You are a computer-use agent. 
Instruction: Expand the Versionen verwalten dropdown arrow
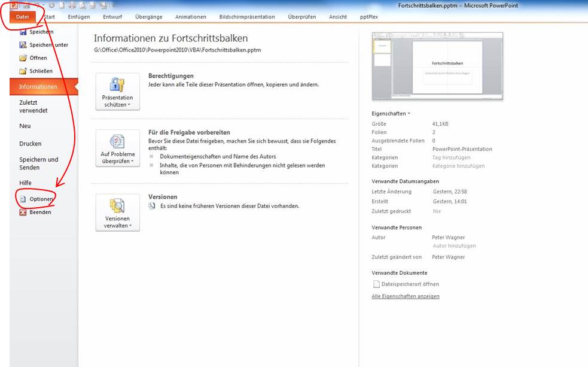point(130,226)
